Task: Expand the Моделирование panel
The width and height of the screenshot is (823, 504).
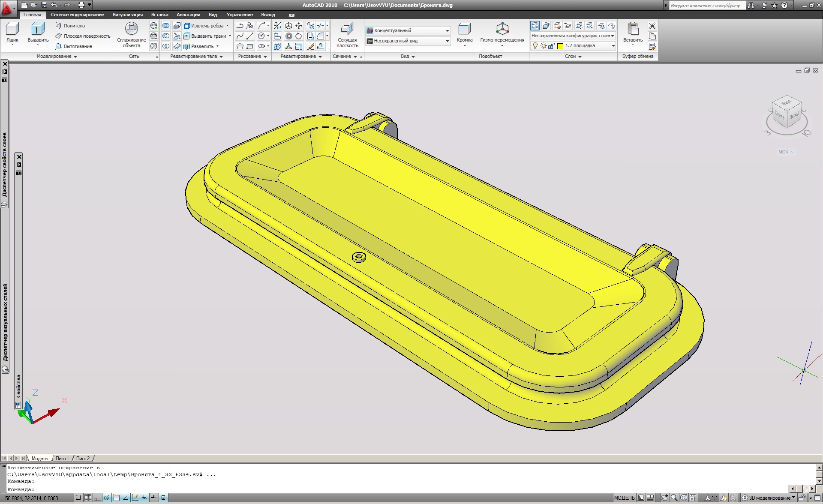Action: (57, 56)
